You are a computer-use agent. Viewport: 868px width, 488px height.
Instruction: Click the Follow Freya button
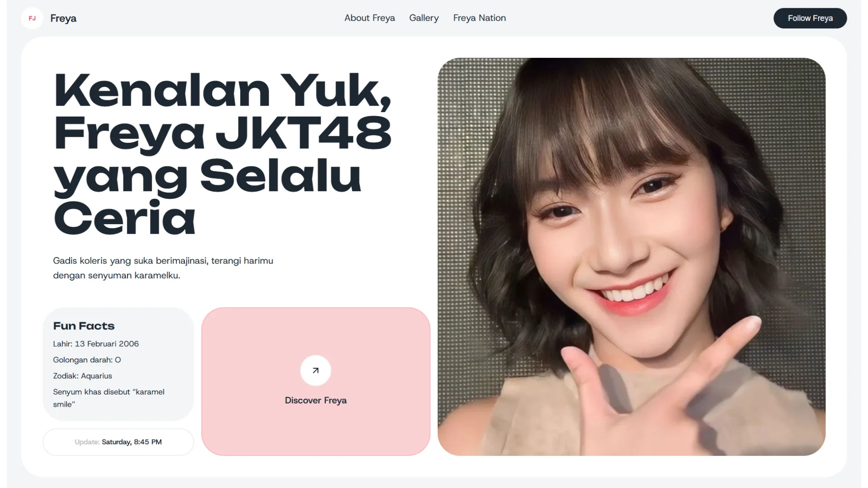tap(810, 18)
